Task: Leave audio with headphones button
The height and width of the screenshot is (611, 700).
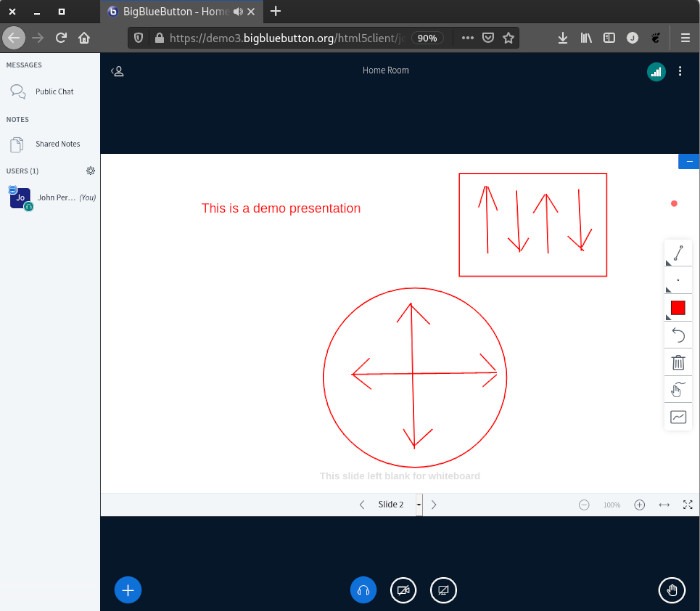Action: pos(363,590)
